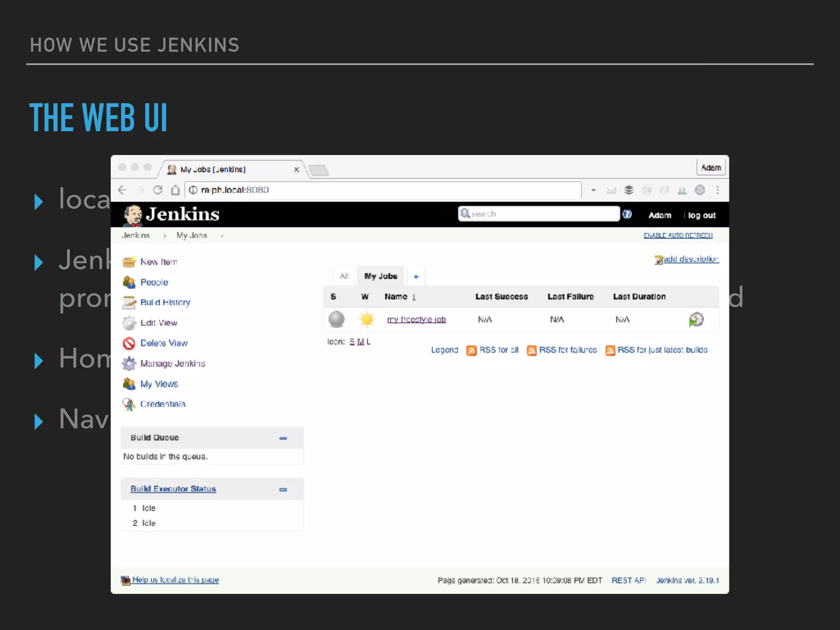Click the Manage Jenkins gear icon
This screenshot has width=840, height=630.
(129, 363)
